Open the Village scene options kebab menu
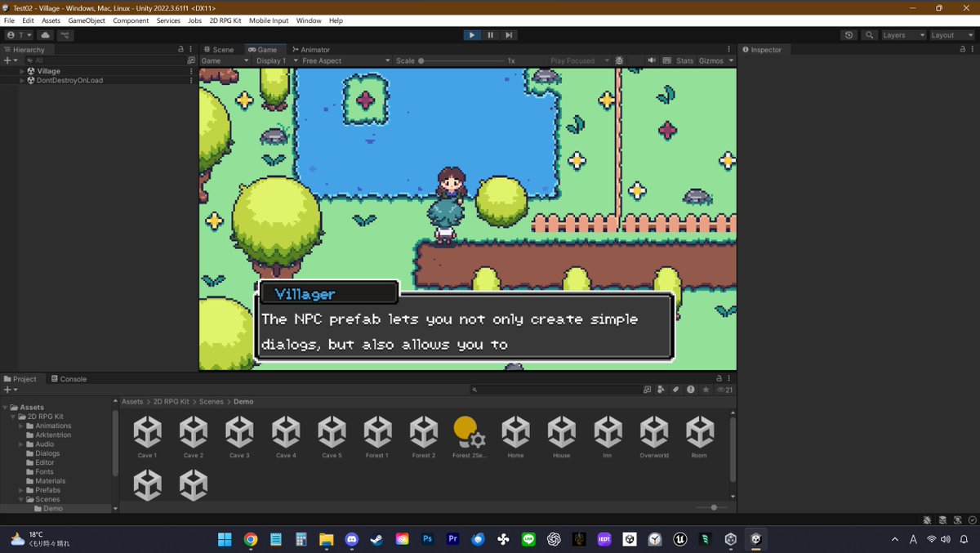 (x=191, y=71)
